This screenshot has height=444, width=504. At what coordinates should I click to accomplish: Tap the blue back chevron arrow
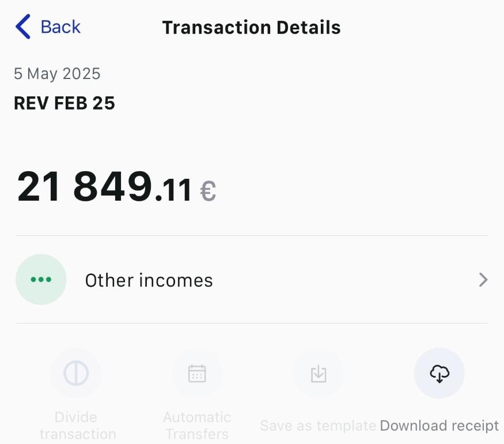click(23, 27)
